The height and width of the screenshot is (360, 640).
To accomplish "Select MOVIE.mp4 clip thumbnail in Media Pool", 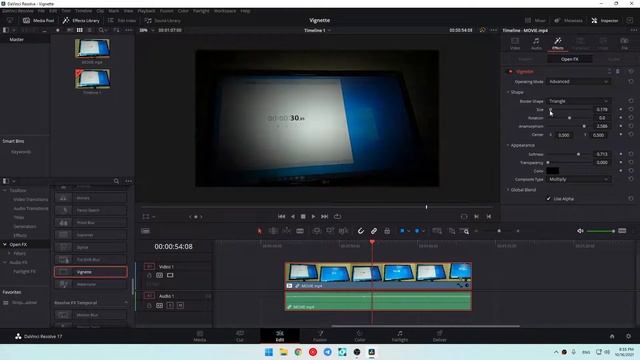I will click(92, 48).
